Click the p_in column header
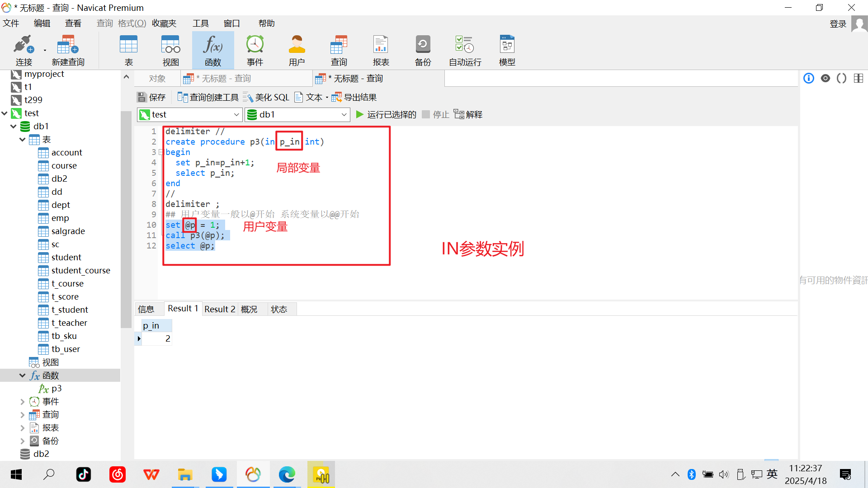This screenshot has height=488, width=868. pos(156,326)
